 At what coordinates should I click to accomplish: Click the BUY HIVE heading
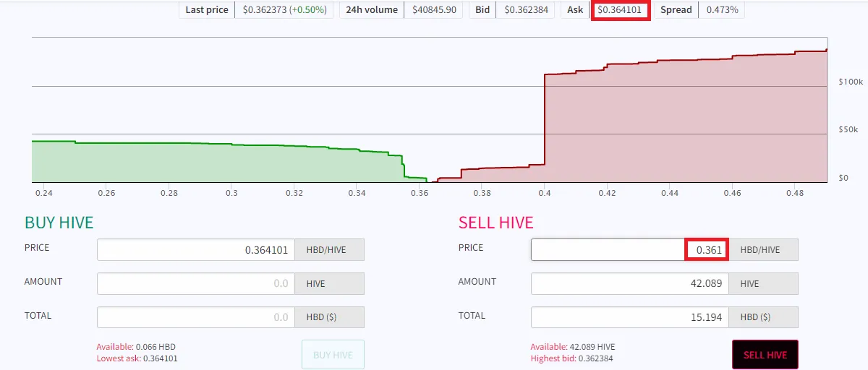point(59,223)
